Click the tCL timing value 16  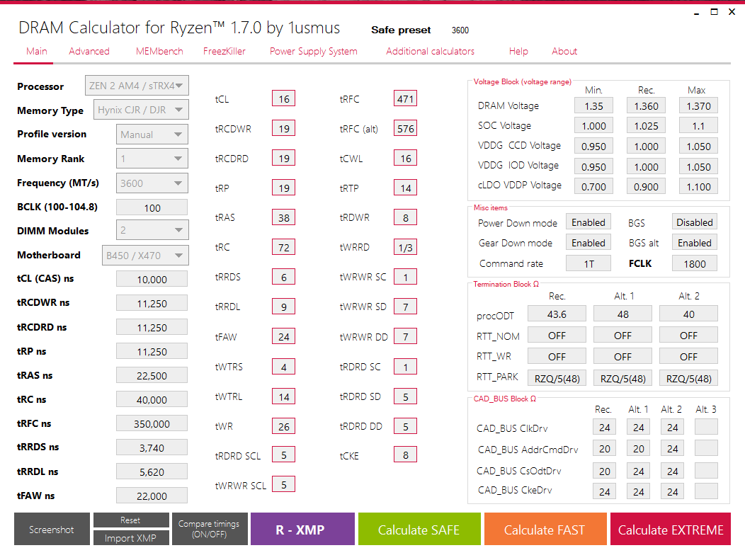tap(284, 99)
